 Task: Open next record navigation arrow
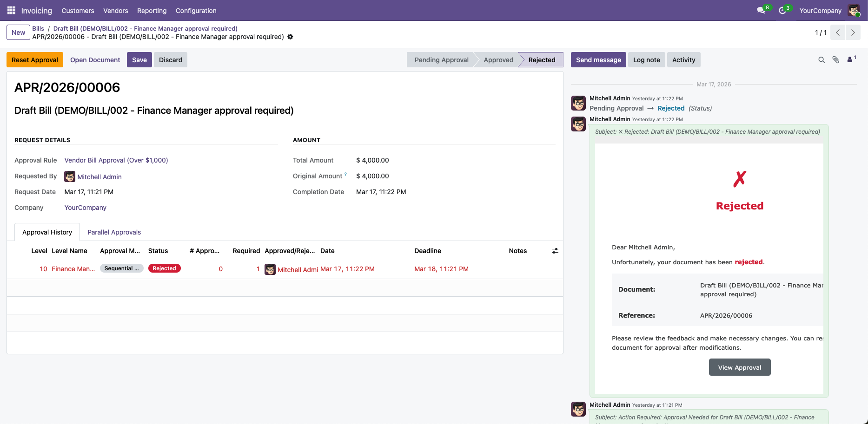point(853,33)
